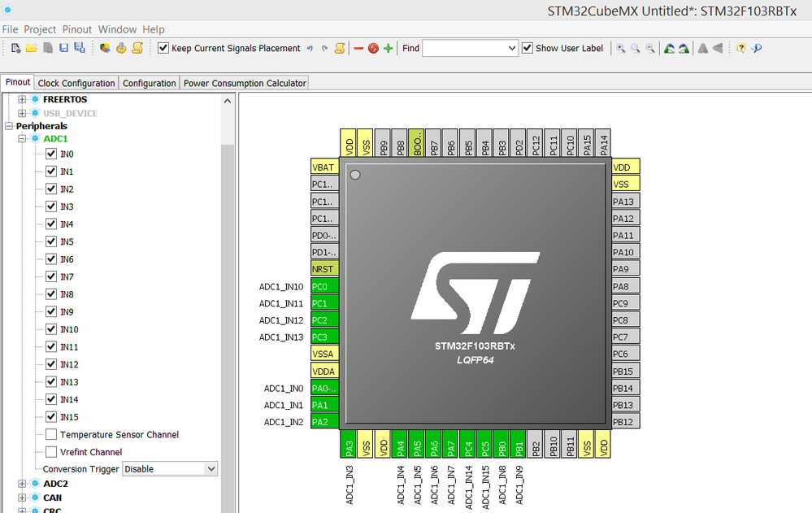Uncheck ADC1 channel IN7
Viewport: 812px width, 513px height.
pos(51,276)
